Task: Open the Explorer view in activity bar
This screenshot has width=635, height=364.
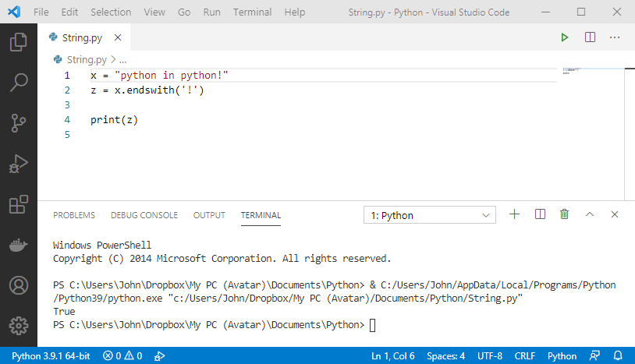Action: click(18, 42)
